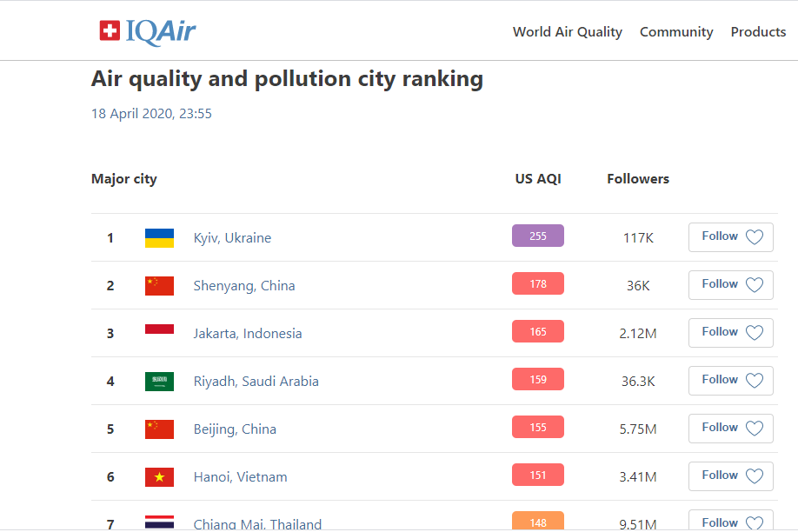Click the Vietnam flag icon
This screenshot has width=798, height=532.
(x=159, y=477)
